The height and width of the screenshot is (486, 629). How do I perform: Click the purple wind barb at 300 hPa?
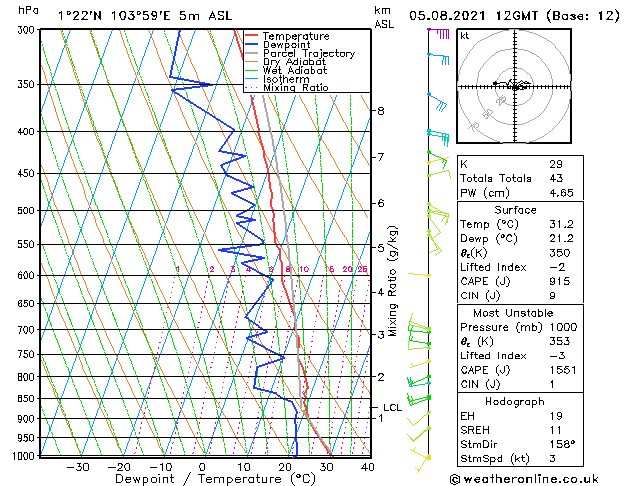pyautogui.click(x=438, y=33)
